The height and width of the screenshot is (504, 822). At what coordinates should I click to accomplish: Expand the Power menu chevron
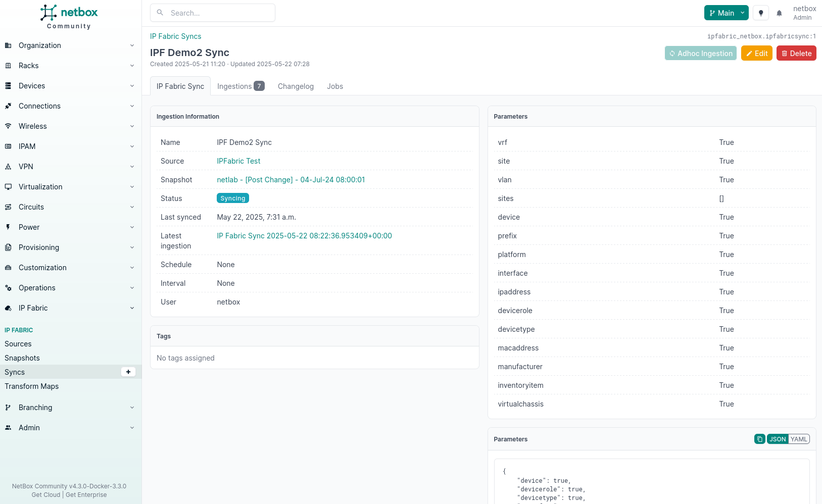pos(132,227)
